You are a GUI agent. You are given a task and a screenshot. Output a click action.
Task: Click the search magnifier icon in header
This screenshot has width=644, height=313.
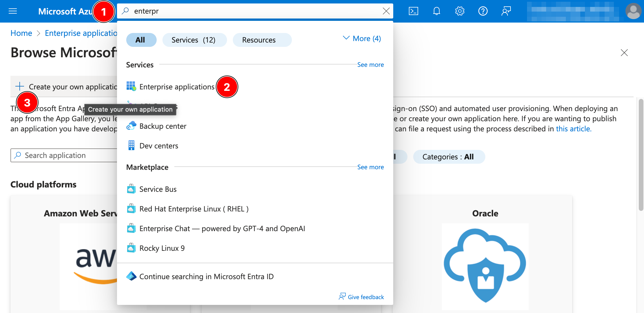point(125,11)
